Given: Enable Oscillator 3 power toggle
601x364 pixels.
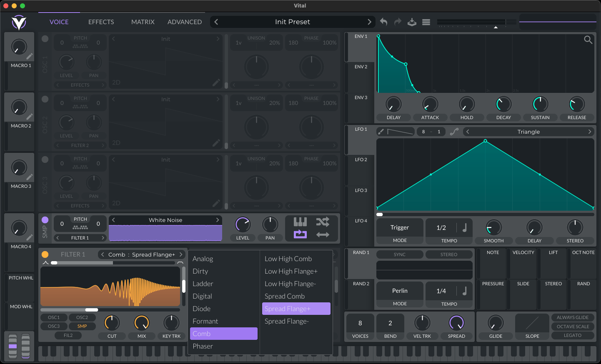Looking at the screenshot, I should tap(45, 160).
